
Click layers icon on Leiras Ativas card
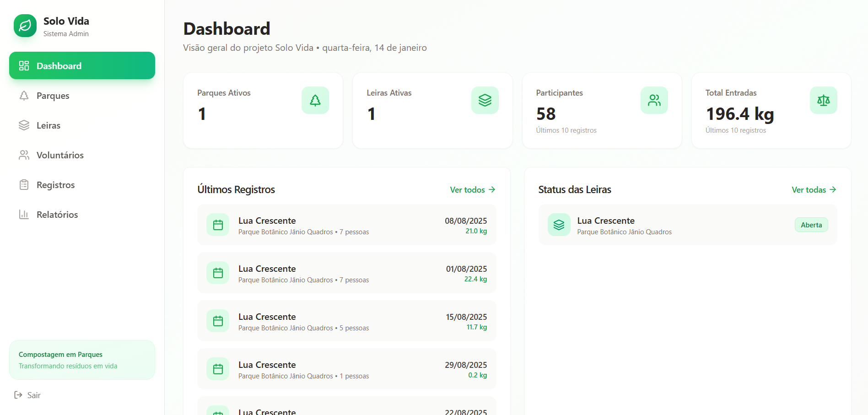click(x=485, y=100)
